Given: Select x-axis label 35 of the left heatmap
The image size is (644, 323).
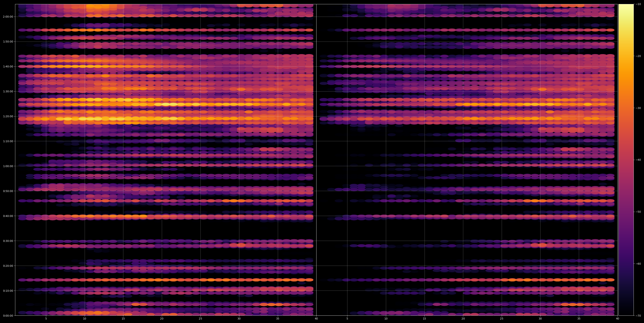Looking at the screenshot, I should pos(278,319).
